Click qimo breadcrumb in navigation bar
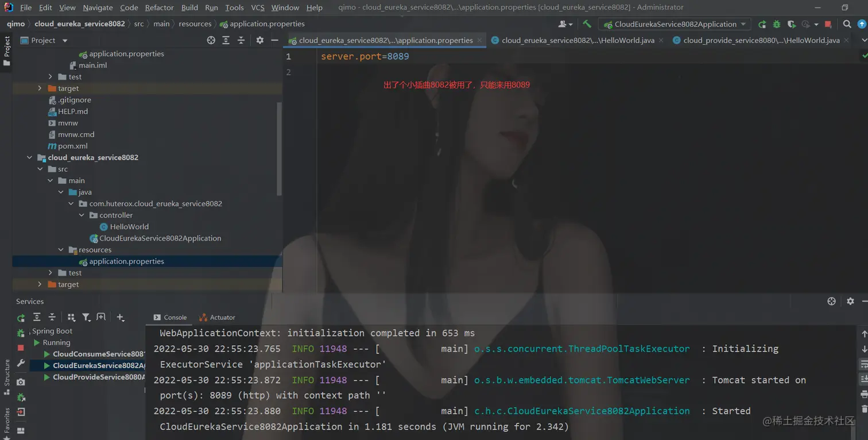Viewport: 868px width, 440px height. click(15, 24)
